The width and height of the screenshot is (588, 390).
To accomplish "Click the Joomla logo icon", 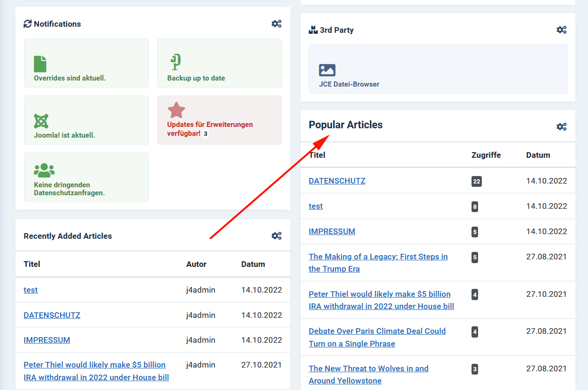I will [x=41, y=121].
